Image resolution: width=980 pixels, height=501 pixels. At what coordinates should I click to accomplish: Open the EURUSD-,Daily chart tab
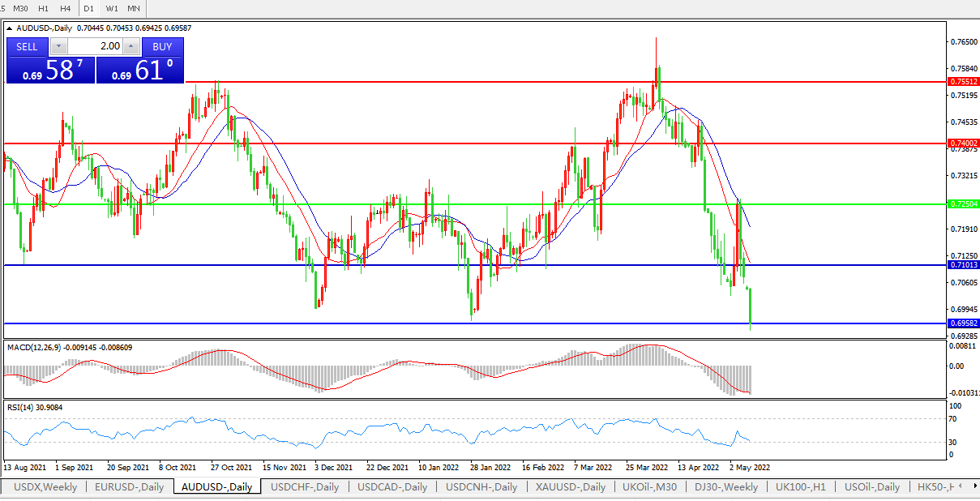(x=129, y=487)
